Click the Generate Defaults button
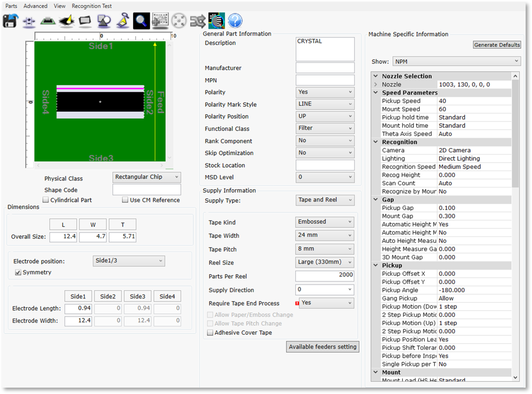Viewport: 532px width, 394px height. point(497,45)
